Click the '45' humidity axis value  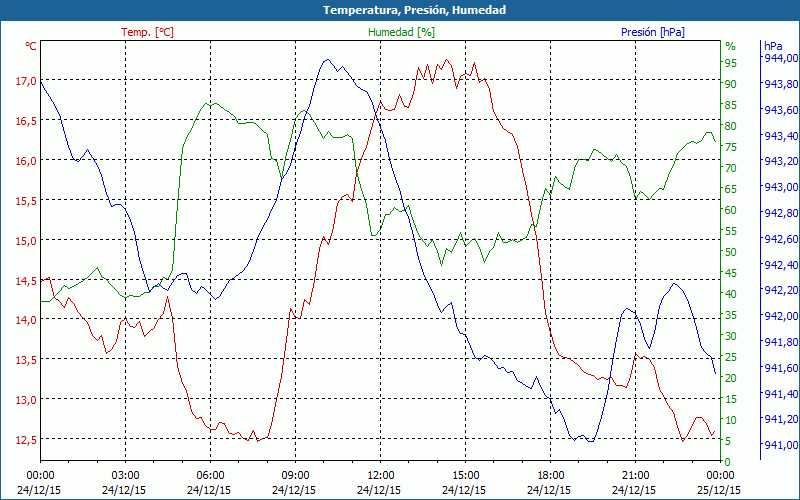point(731,273)
